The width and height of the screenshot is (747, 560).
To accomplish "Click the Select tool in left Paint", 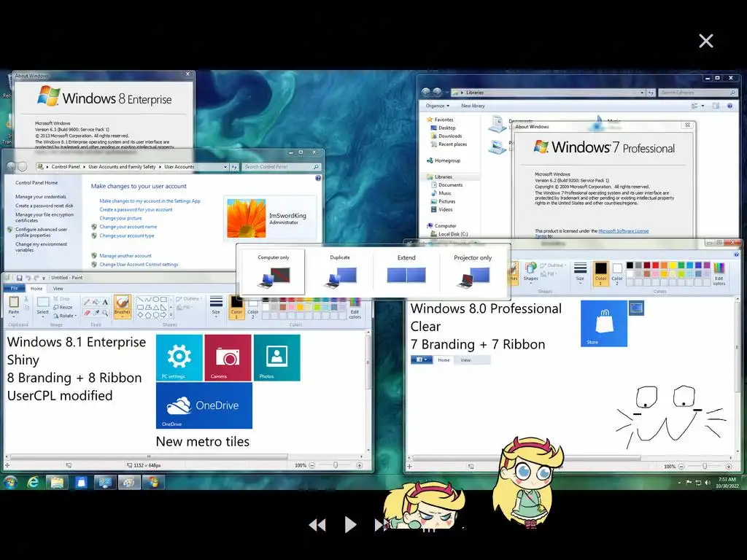I will [x=43, y=306].
